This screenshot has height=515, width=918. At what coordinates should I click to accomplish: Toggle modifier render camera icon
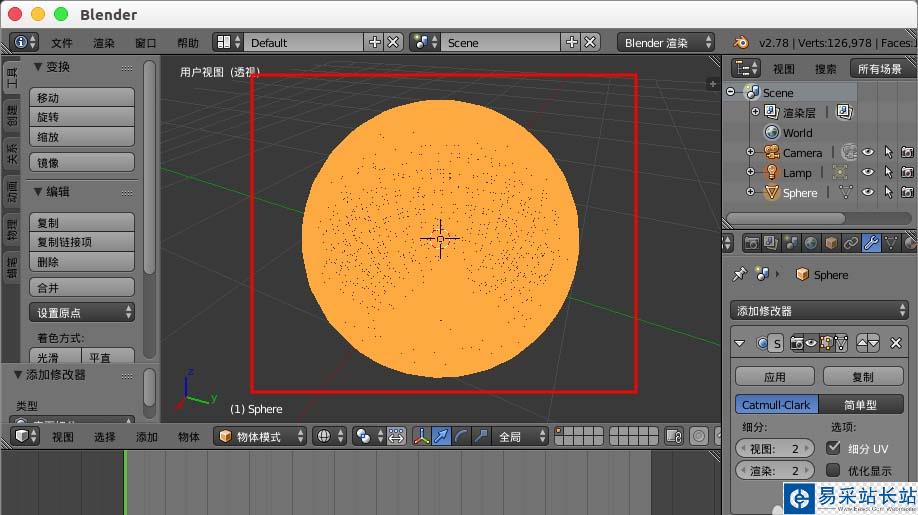(797, 343)
